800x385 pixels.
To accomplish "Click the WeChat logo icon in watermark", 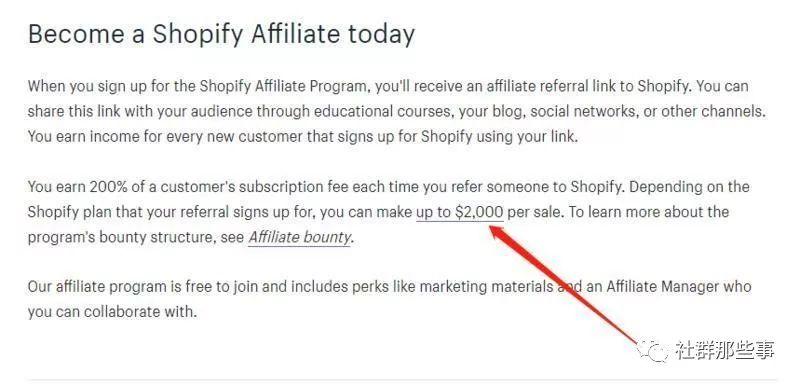I will pos(652,350).
